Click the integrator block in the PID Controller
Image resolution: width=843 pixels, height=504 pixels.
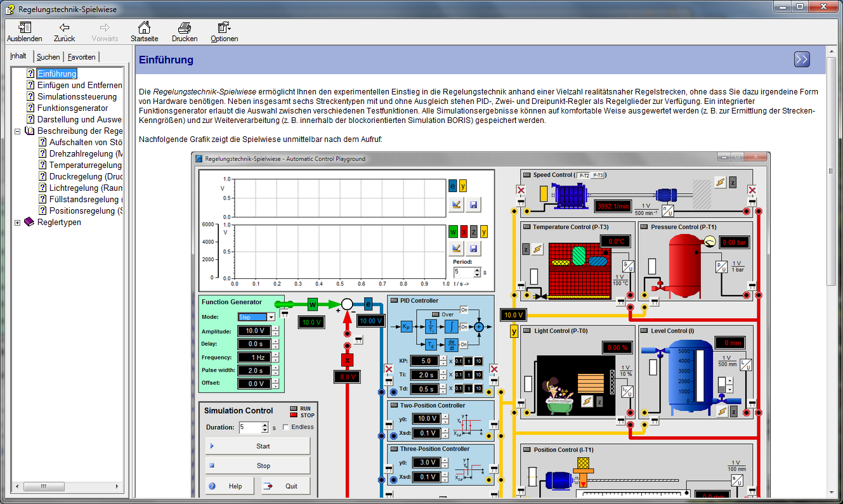coord(451,326)
